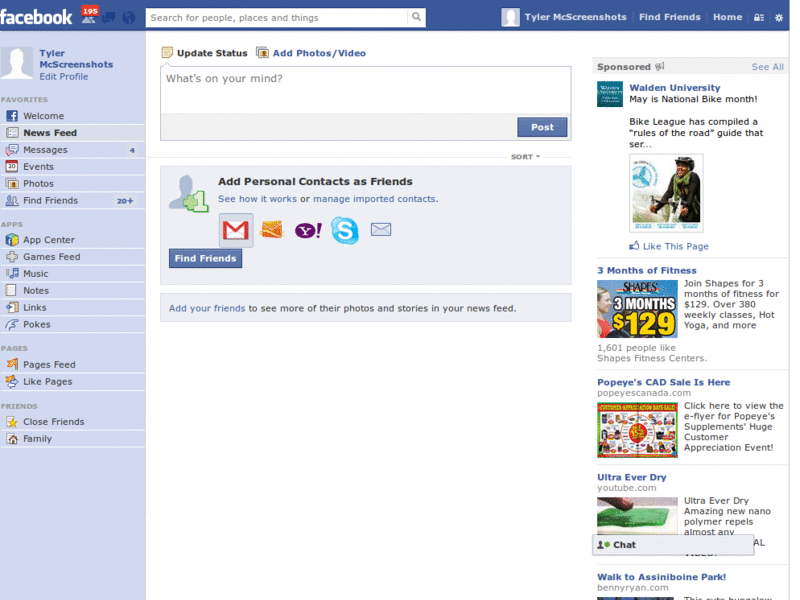Click the Shapes $129 ad image
The height and width of the screenshot is (600, 800).
click(x=637, y=309)
